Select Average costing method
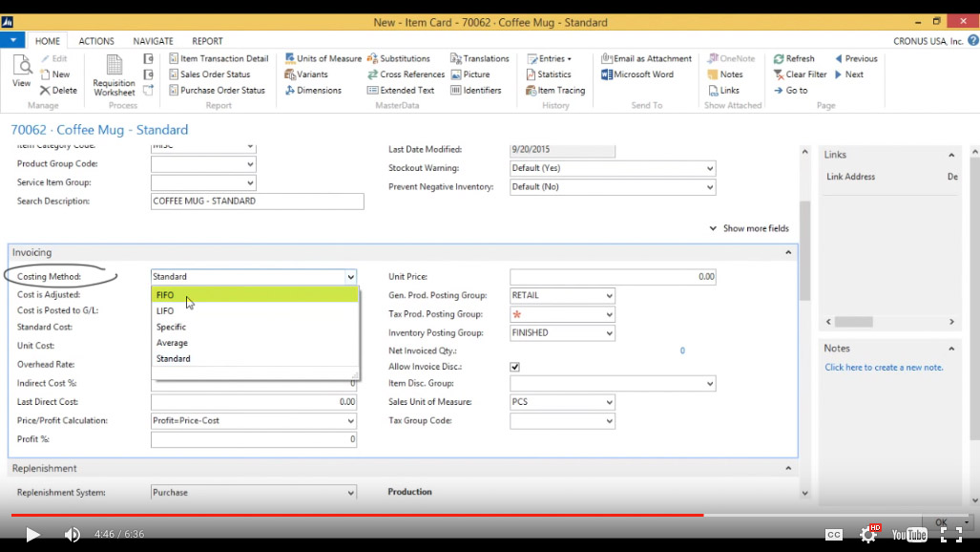The width and height of the screenshot is (980, 552). tap(255, 343)
